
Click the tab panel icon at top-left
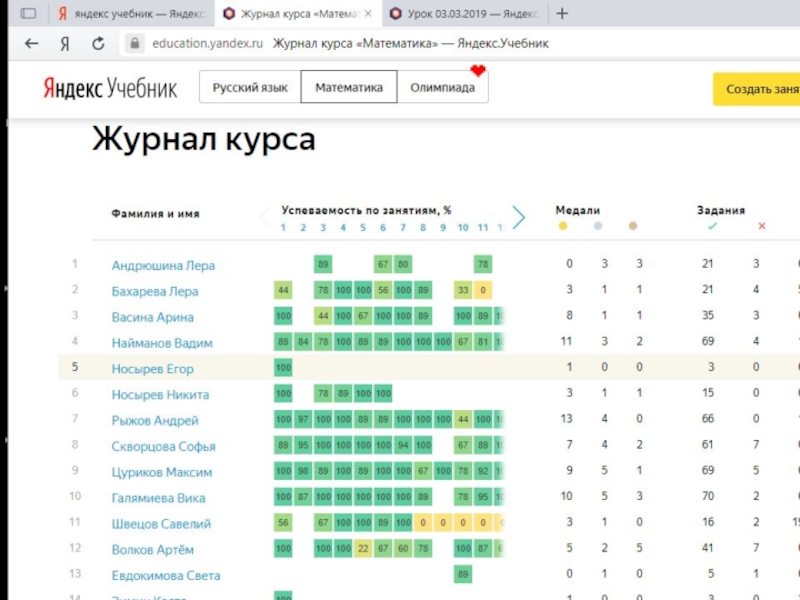pyautogui.click(x=28, y=14)
